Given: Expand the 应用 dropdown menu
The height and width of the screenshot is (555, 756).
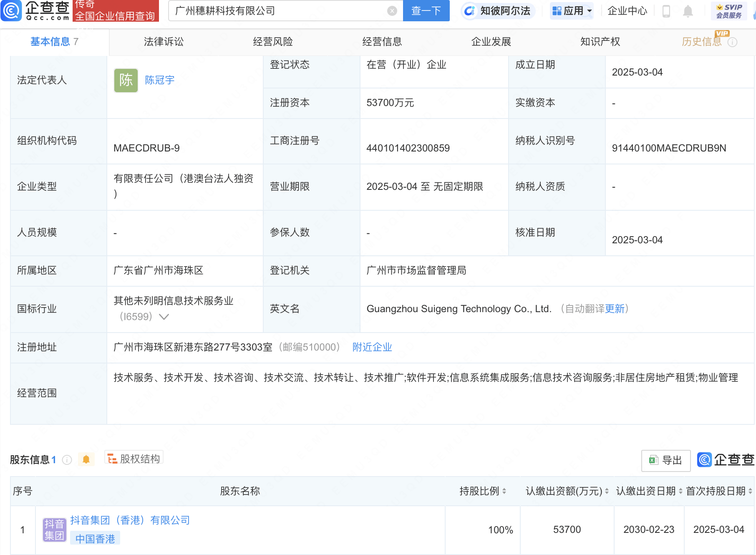Looking at the screenshot, I should [x=571, y=11].
